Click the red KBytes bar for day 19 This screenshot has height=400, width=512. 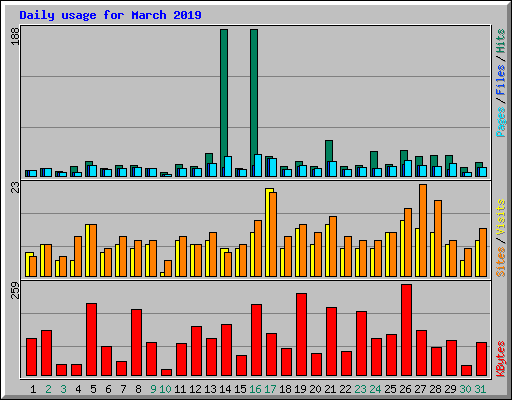[302, 334]
